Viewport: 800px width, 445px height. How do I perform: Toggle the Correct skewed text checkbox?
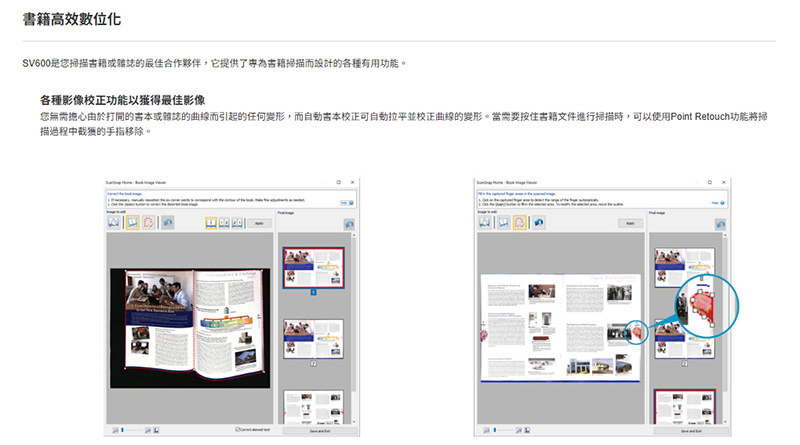[237, 430]
